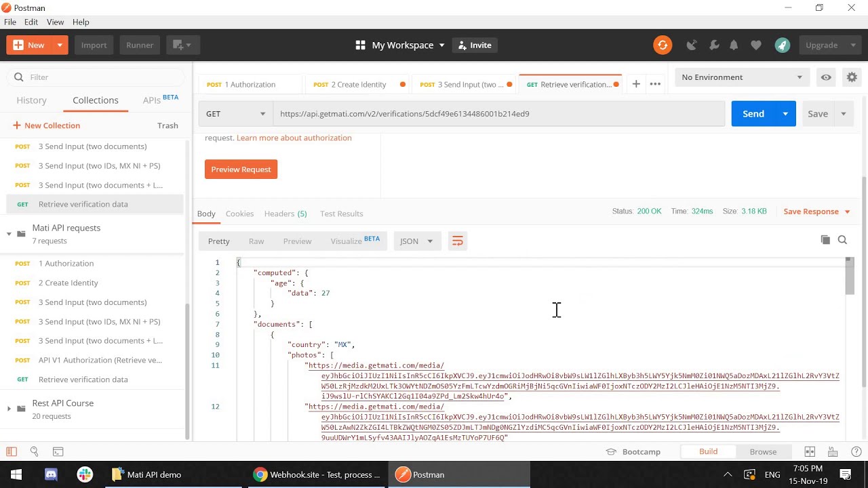Open settings wrench icon in header
The image size is (868, 488).
coord(713,45)
